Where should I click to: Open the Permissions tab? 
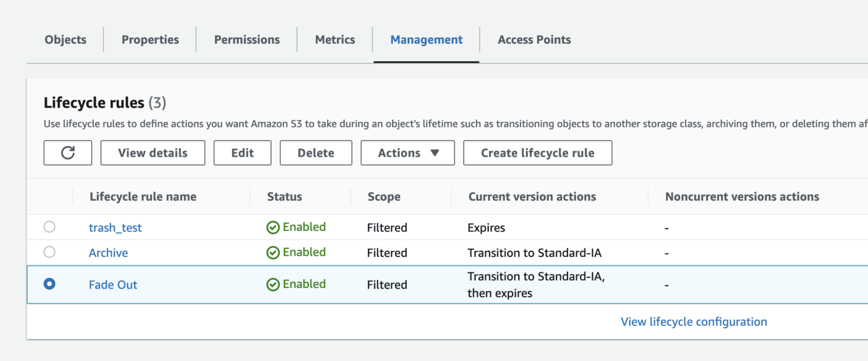click(247, 40)
